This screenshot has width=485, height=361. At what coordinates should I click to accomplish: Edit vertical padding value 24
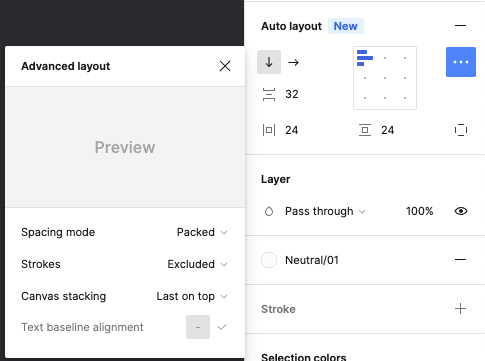[x=388, y=130]
